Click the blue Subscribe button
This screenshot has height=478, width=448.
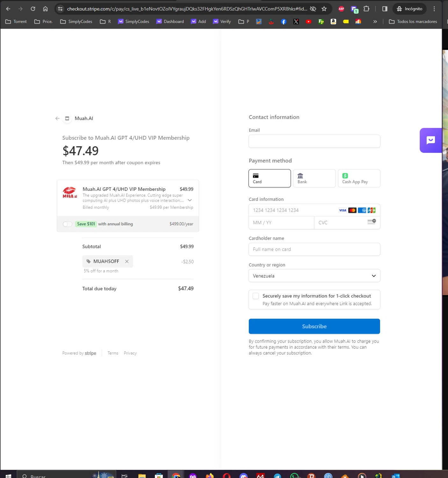[x=314, y=326]
